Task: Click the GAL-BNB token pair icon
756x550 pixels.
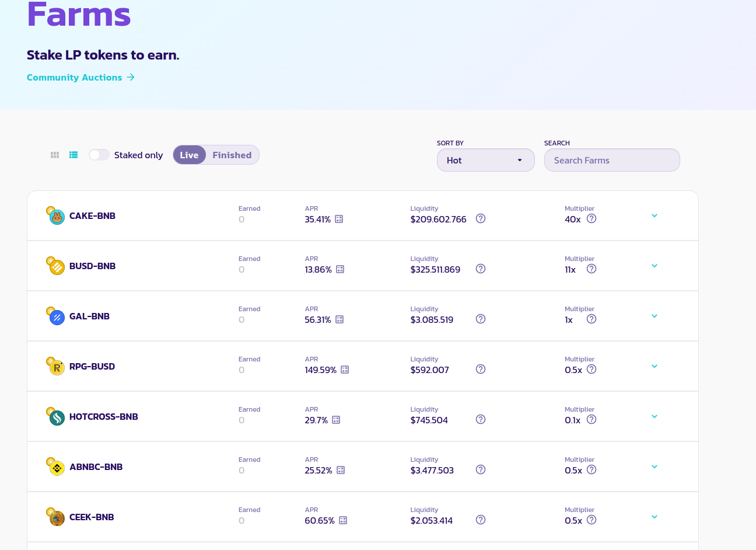Action: (55, 316)
